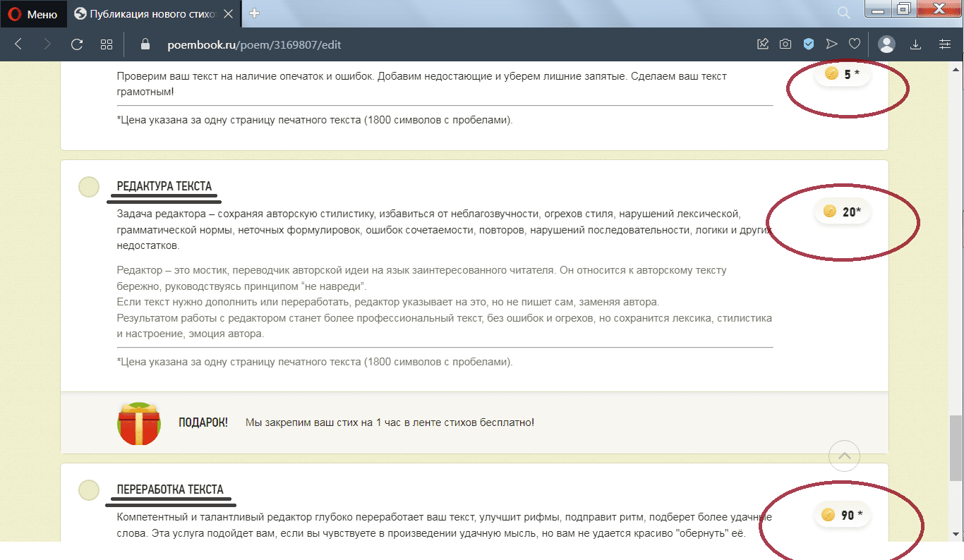
Task: Open the browser profile account icon
Action: (886, 44)
